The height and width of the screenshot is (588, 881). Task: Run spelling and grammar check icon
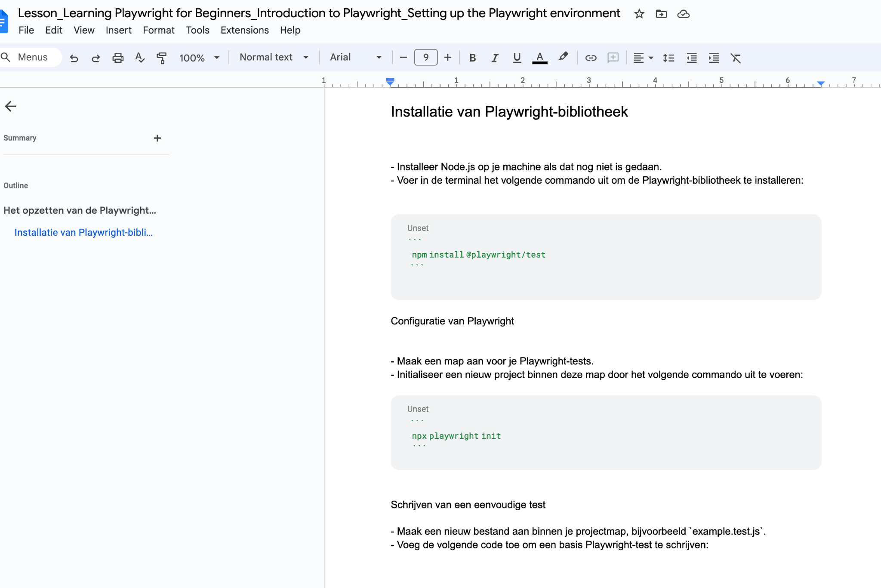pos(140,58)
